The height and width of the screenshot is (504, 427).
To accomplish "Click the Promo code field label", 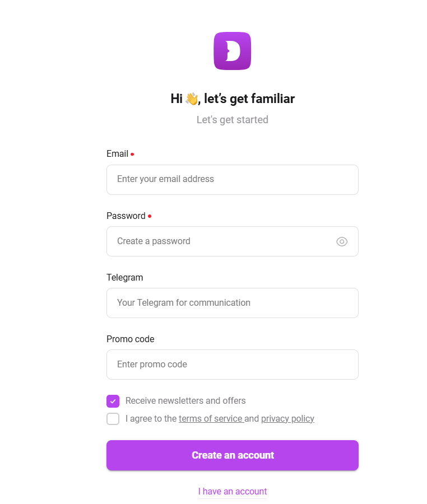I will pyautogui.click(x=130, y=339).
